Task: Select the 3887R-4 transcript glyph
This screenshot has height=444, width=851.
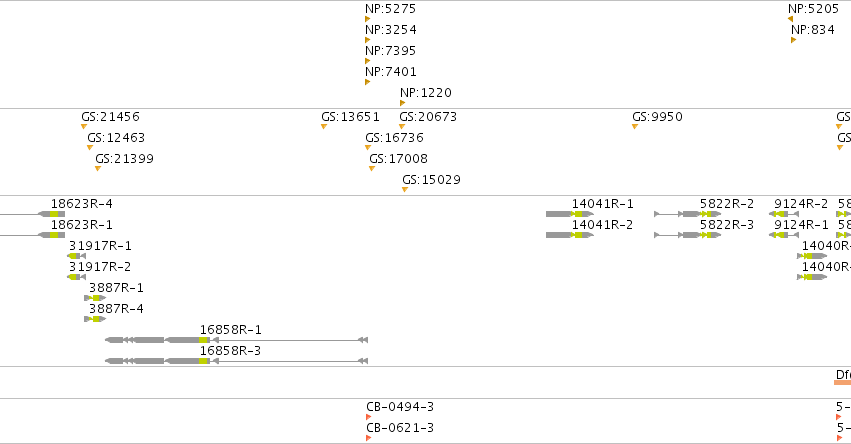Action: (95, 319)
